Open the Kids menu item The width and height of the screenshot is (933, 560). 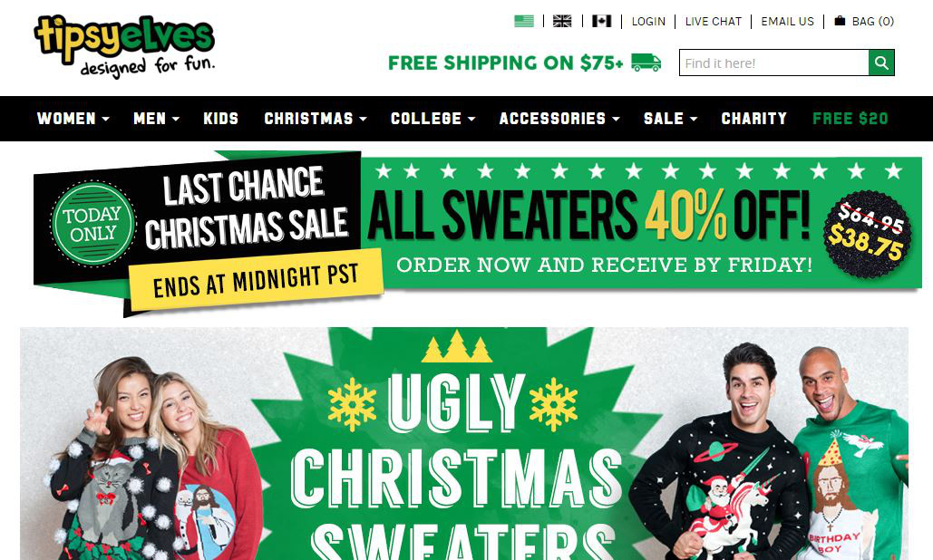tap(220, 119)
